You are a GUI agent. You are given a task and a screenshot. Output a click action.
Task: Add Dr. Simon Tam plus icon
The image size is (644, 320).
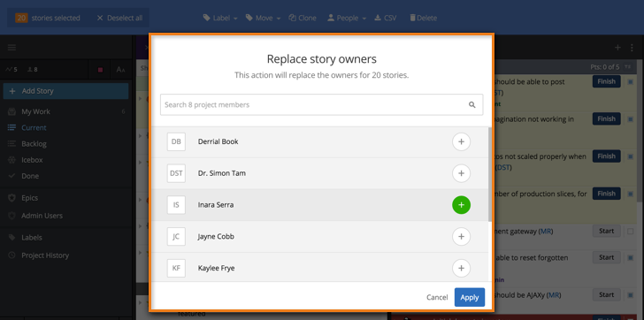[461, 173]
